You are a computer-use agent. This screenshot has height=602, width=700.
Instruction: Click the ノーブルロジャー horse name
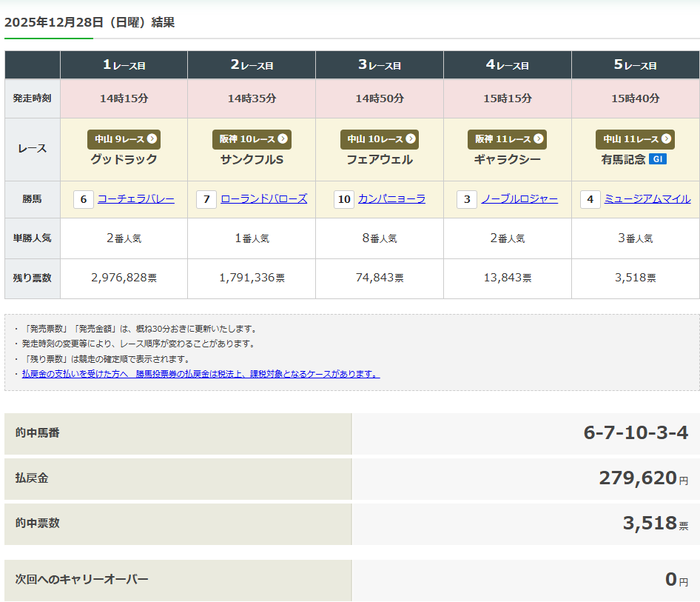[519, 199]
